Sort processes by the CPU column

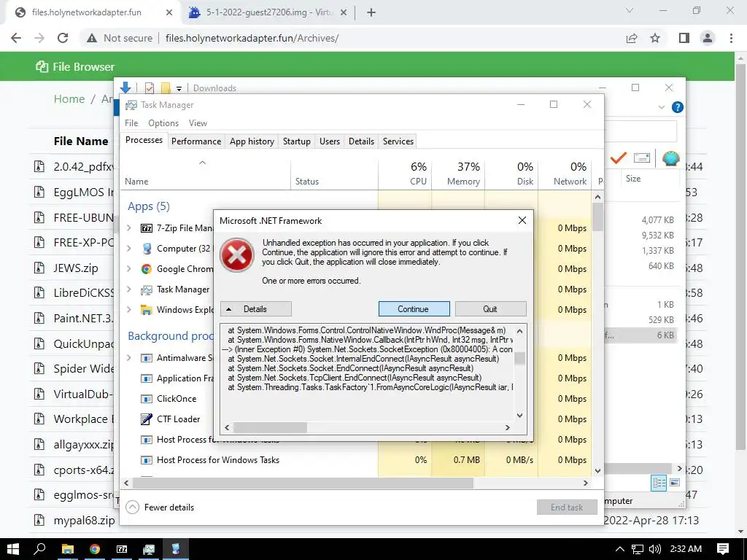[405, 174]
